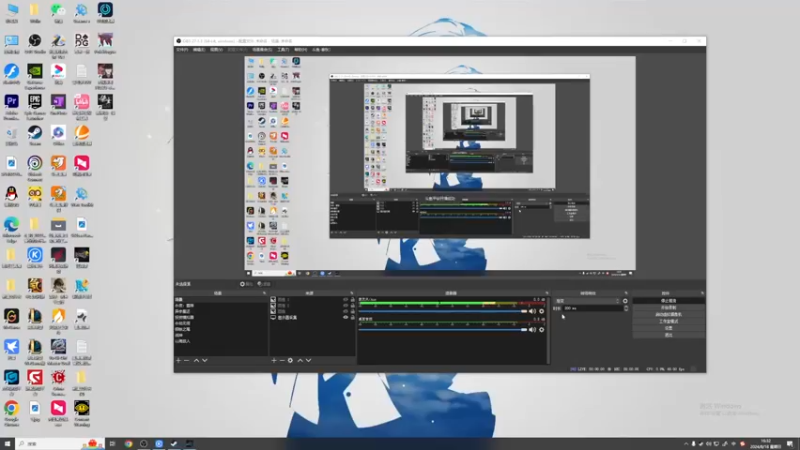The height and width of the screenshot is (450, 800).
Task: Open the purple OneNote desktop shortcut
Action: tap(58, 105)
